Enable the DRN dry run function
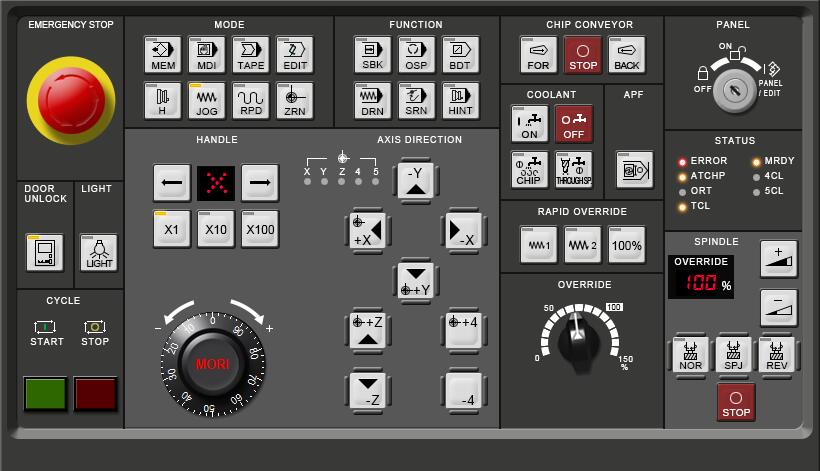This screenshot has width=820, height=471. (x=372, y=101)
